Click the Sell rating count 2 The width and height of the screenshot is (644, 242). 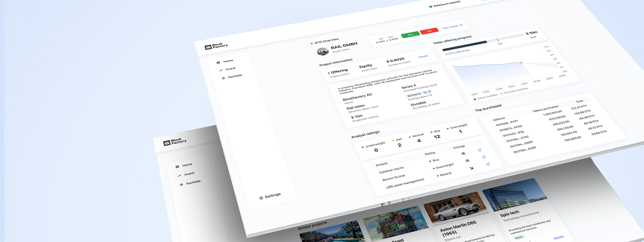[x=399, y=145]
